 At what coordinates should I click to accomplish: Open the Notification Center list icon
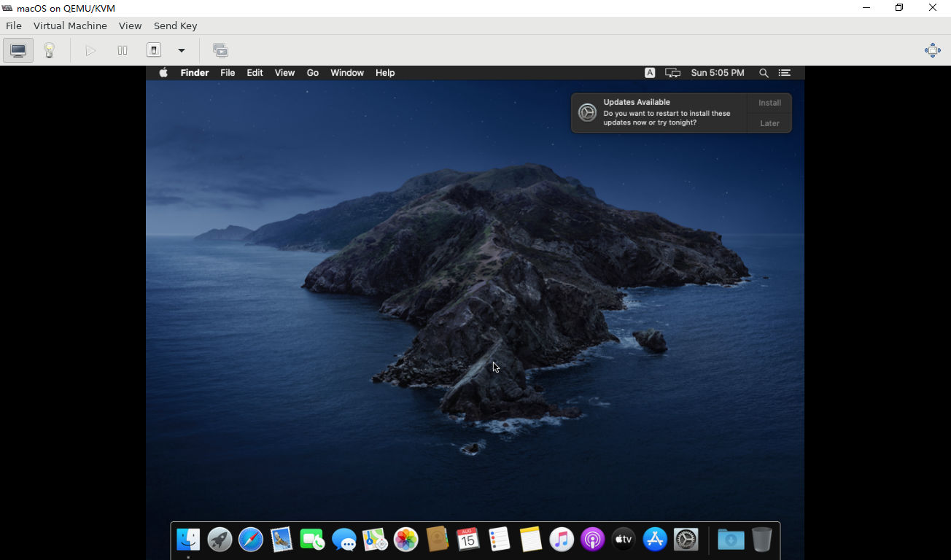point(785,73)
